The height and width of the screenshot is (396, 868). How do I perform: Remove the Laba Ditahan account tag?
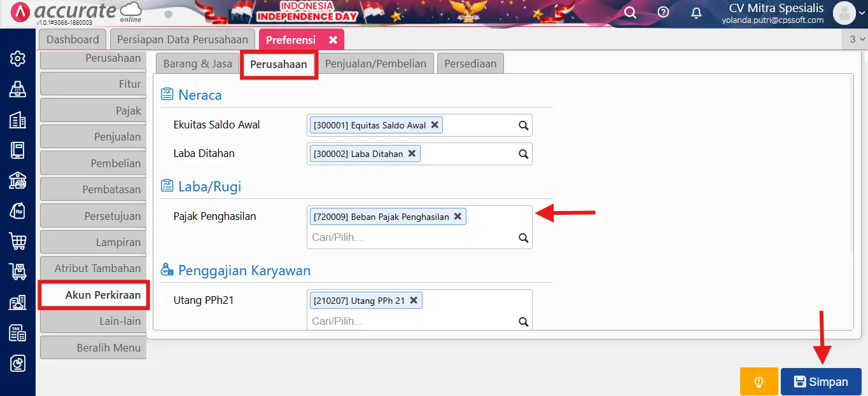pyautogui.click(x=412, y=154)
